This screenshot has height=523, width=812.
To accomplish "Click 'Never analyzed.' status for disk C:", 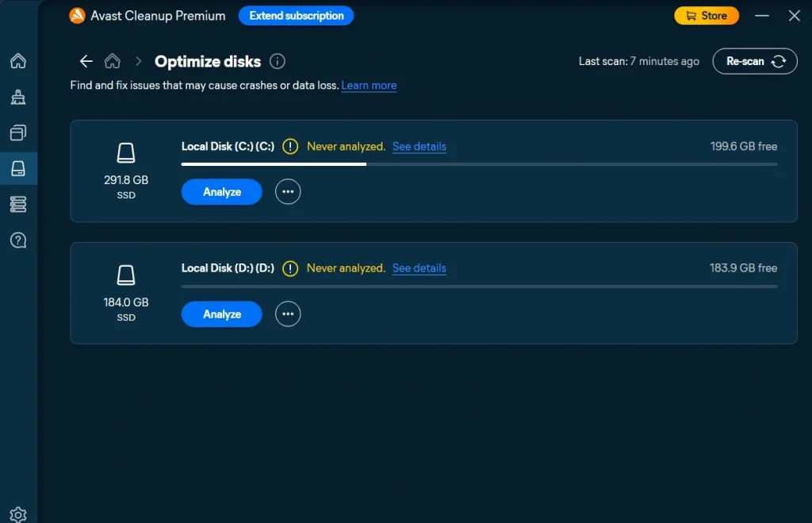I will pos(346,147).
